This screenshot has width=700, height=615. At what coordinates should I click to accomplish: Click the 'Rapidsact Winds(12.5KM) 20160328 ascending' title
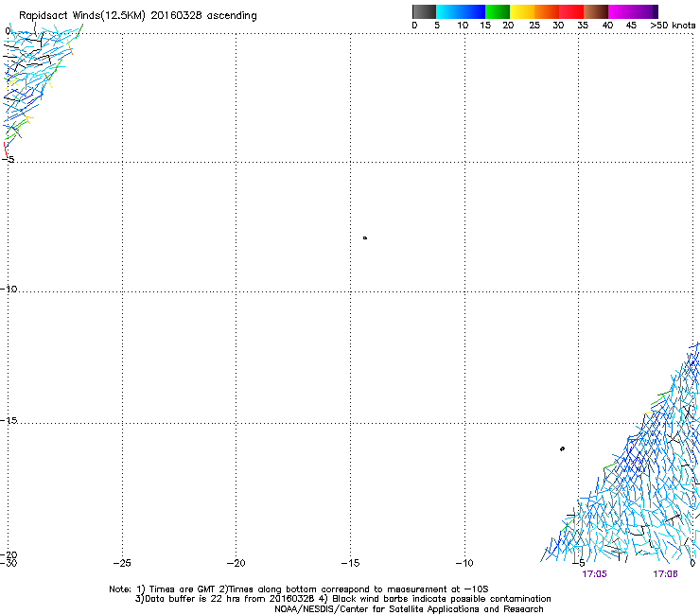(x=138, y=16)
